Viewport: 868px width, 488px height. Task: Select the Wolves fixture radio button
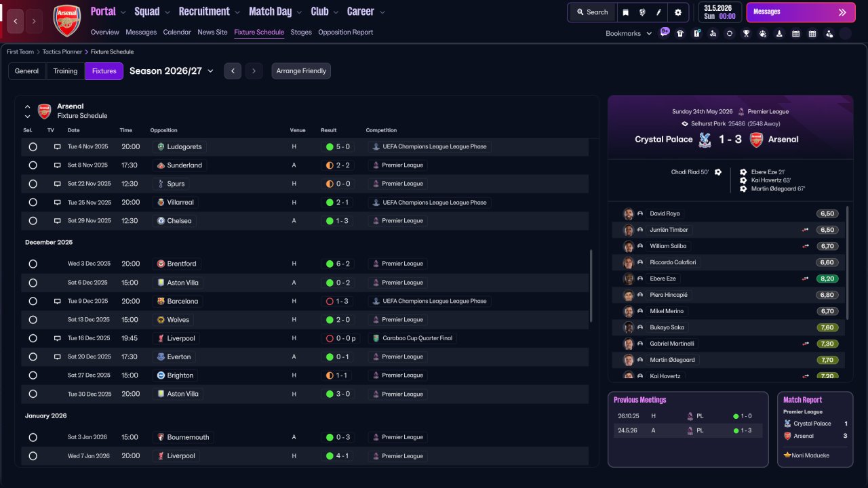(33, 319)
